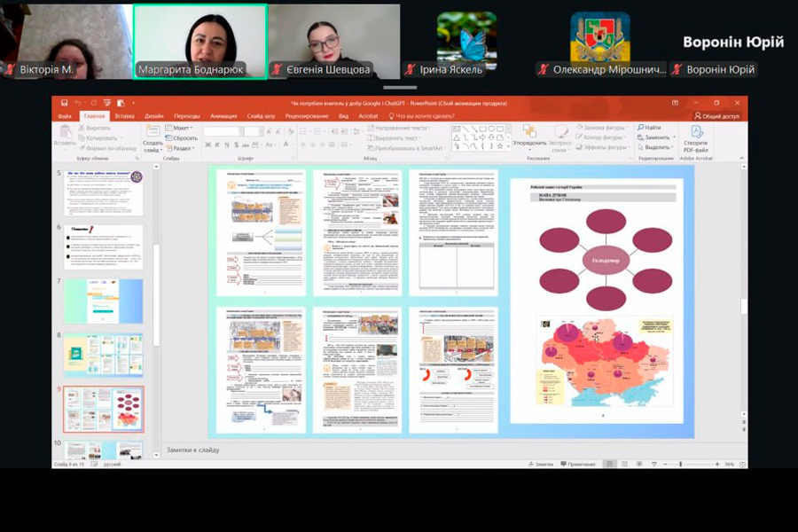This screenshot has width=798, height=532.
Task: Toggle italic К formatting
Action: point(217,145)
